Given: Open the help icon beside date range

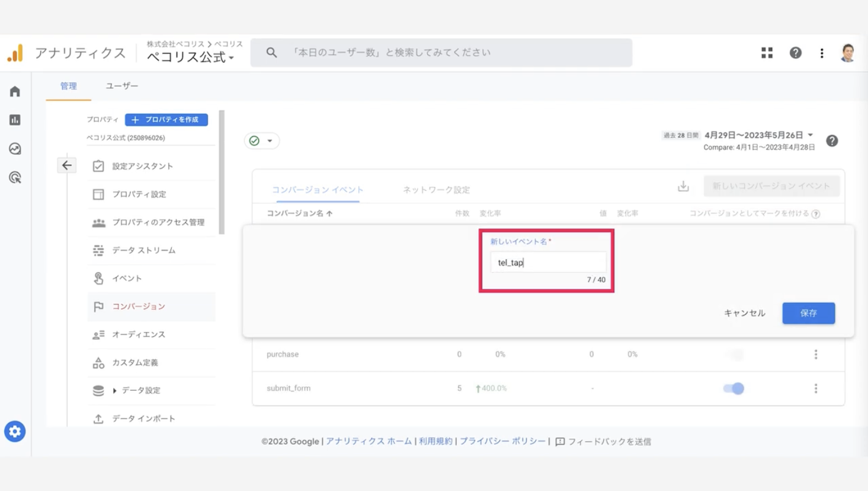Looking at the screenshot, I should click(832, 141).
